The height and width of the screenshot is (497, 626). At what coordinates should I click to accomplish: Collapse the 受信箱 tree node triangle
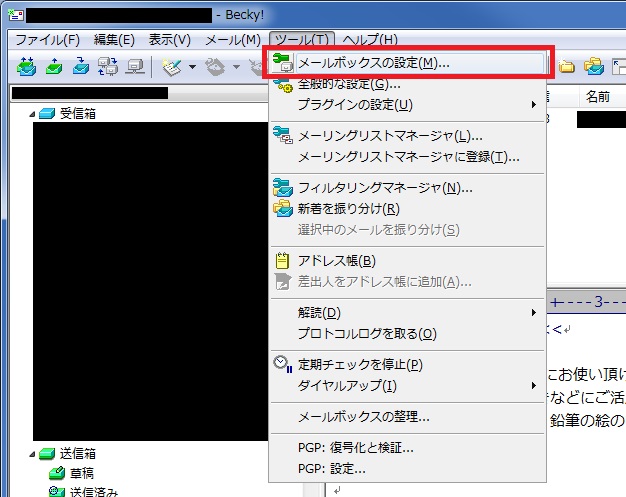[x=32, y=115]
